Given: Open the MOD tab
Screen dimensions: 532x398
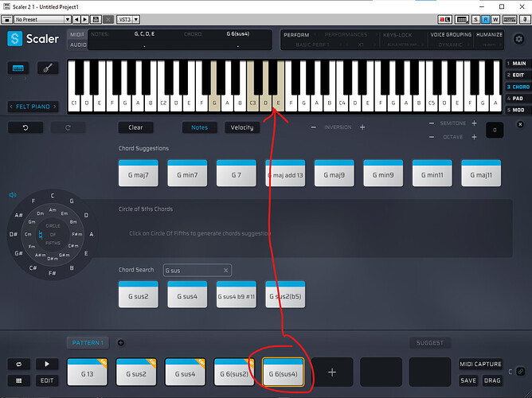Looking at the screenshot, I should pos(518,110).
